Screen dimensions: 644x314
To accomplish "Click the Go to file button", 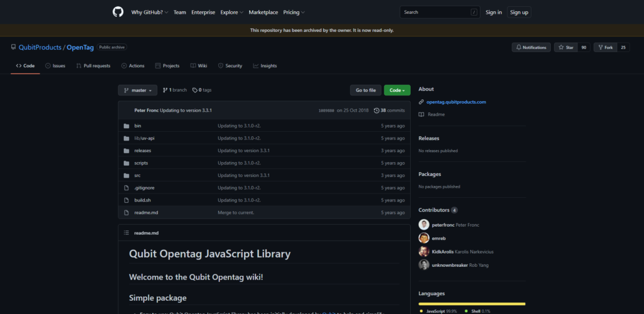I will point(365,90).
